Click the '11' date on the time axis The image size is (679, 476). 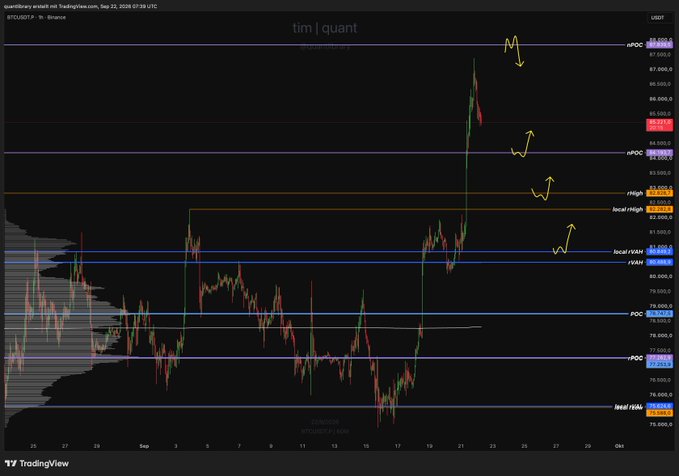point(302,446)
